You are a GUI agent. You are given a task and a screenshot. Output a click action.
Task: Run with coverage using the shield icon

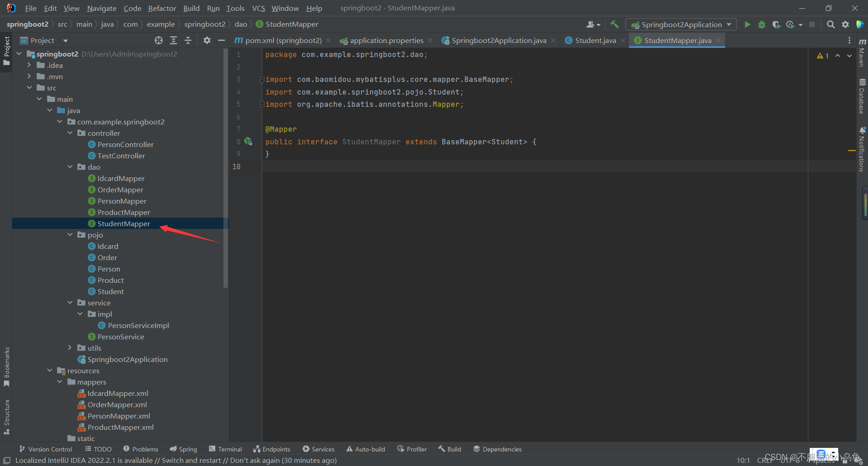[776, 24]
